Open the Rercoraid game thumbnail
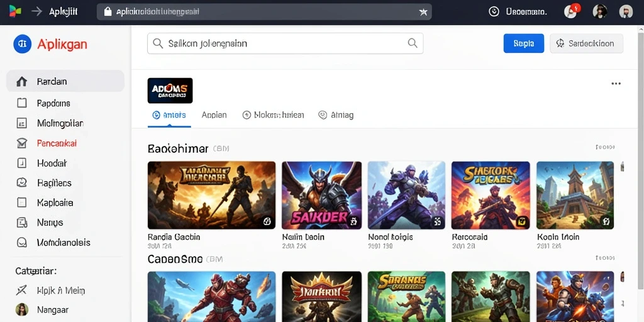Image resolution: width=644 pixels, height=322 pixels. (491, 195)
